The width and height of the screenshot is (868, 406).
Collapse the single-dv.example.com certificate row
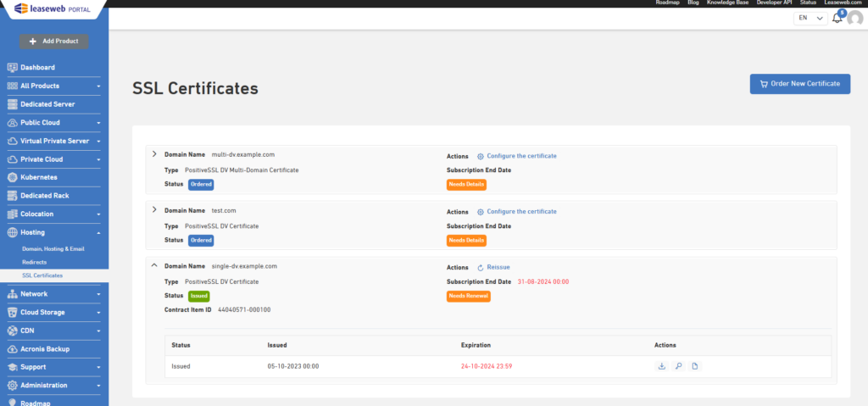tap(154, 265)
